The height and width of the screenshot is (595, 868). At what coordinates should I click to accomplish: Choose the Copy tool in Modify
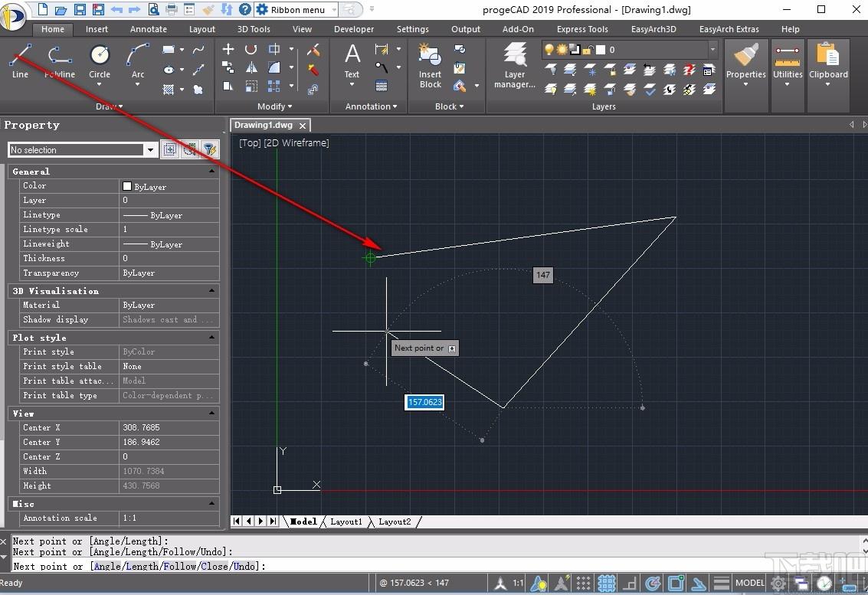click(228, 67)
